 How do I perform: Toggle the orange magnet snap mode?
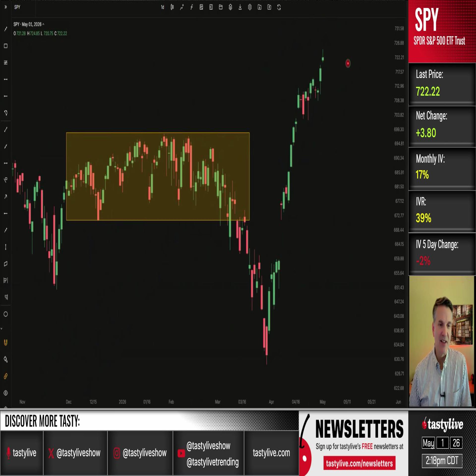pos(6,343)
